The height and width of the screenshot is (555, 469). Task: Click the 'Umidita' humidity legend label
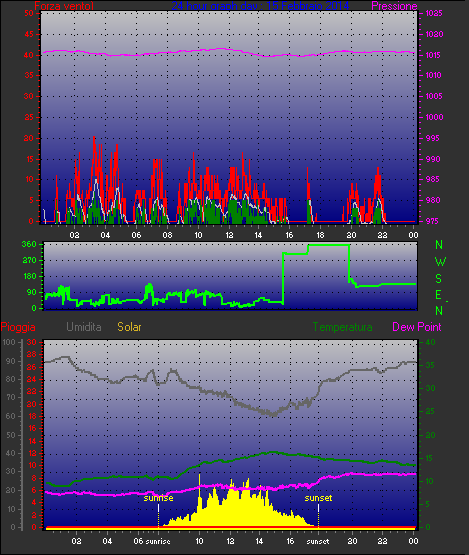tap(84, 327)
